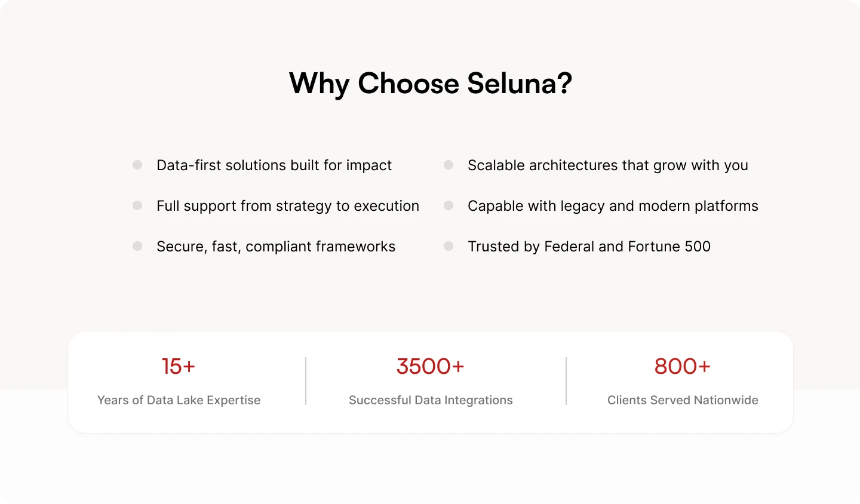Click the bullet beside Full support from strategy
The image size is (860, 504).
(x=137, y=205)
